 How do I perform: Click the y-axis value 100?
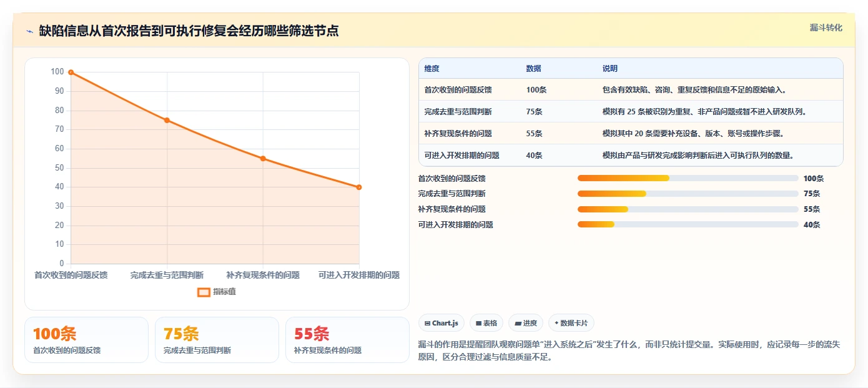(x=57, y=72)
